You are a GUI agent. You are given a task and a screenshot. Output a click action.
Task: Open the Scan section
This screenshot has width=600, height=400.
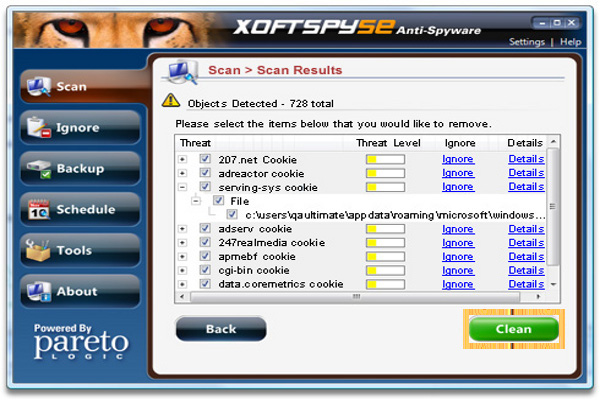tap(80, 87)
